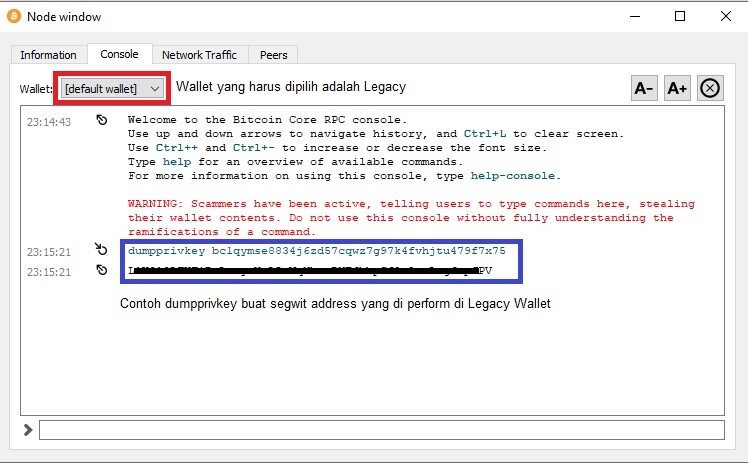Click the request arrow icon beside dumpprivkey line
Image resolution: width=748 pixels, height=463 pixels.
tap(101, 249)
